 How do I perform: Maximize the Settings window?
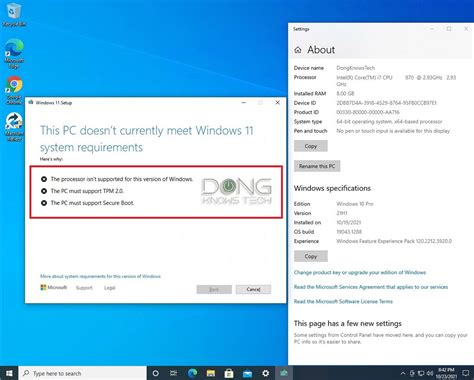449,29
